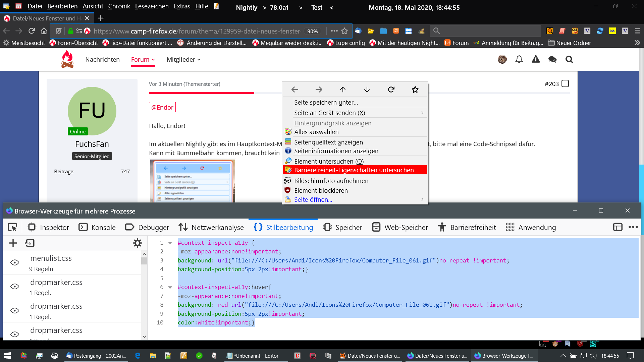The height and width of the screenshot is (362, 644).
Task: Create a new stylesheet with the plus icon
Action: click(13, 243)
